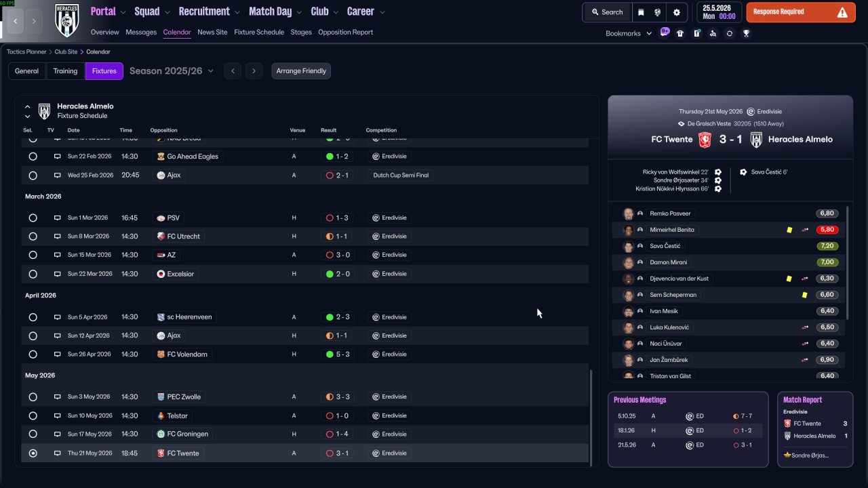This screenshot has width=868, height=488.
Task: Switch to the Training calendar view
Action: pos(66,71)
